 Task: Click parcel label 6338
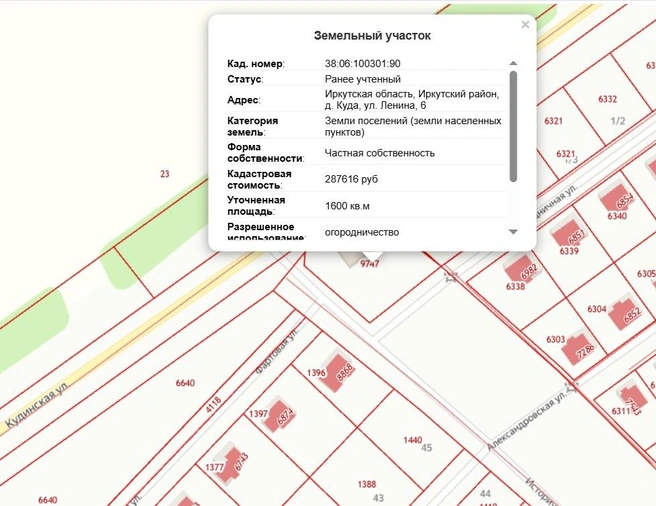(x=515, y=287)
